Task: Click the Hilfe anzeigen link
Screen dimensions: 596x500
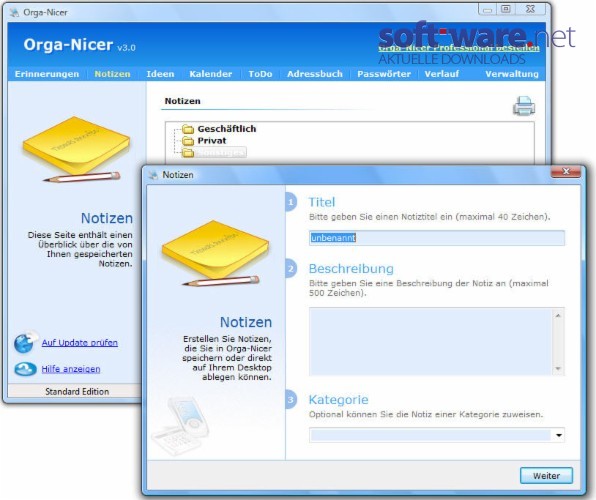Action: (x=71, y=369)
